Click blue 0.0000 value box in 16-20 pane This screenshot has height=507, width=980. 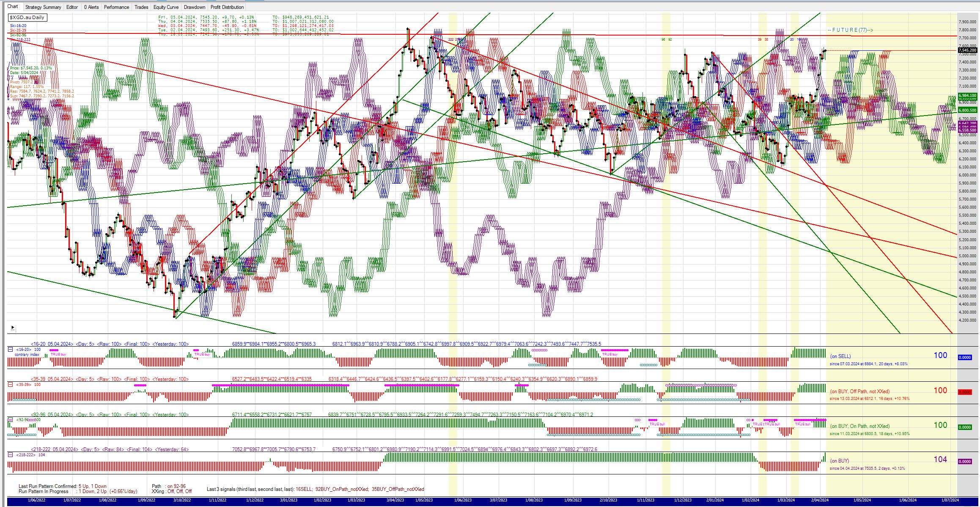[964, 357]
